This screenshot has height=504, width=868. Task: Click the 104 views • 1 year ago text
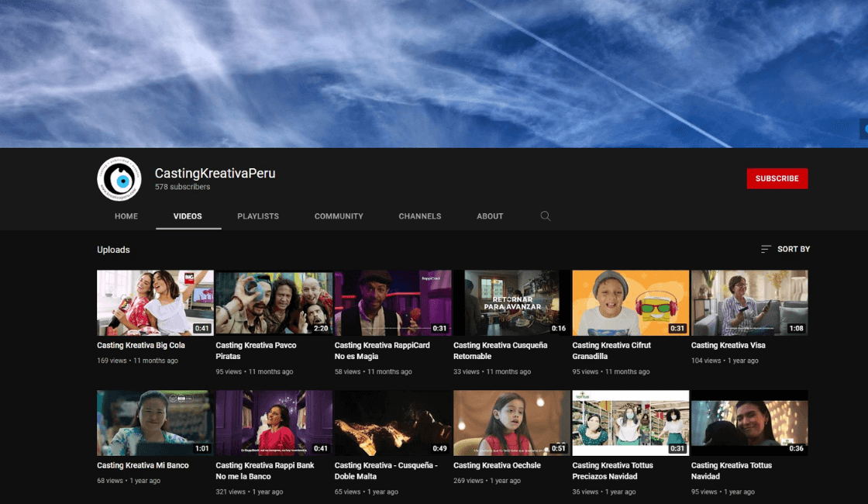725,361
